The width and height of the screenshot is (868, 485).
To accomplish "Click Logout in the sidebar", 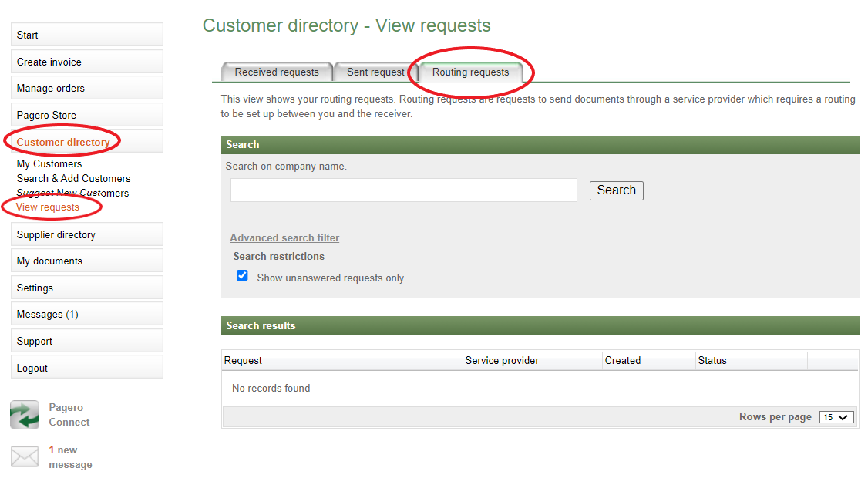I will (87, 368).
